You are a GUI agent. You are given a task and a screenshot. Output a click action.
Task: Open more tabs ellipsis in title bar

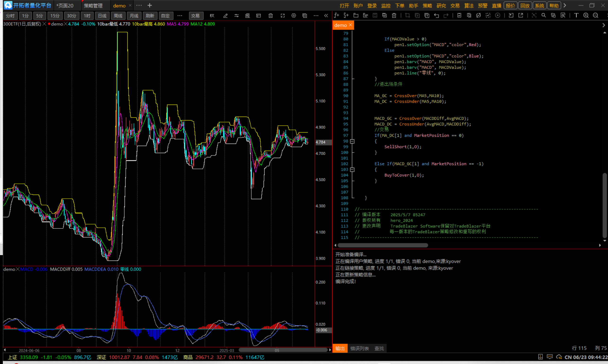pyautogui.click(x=139, y=5)
